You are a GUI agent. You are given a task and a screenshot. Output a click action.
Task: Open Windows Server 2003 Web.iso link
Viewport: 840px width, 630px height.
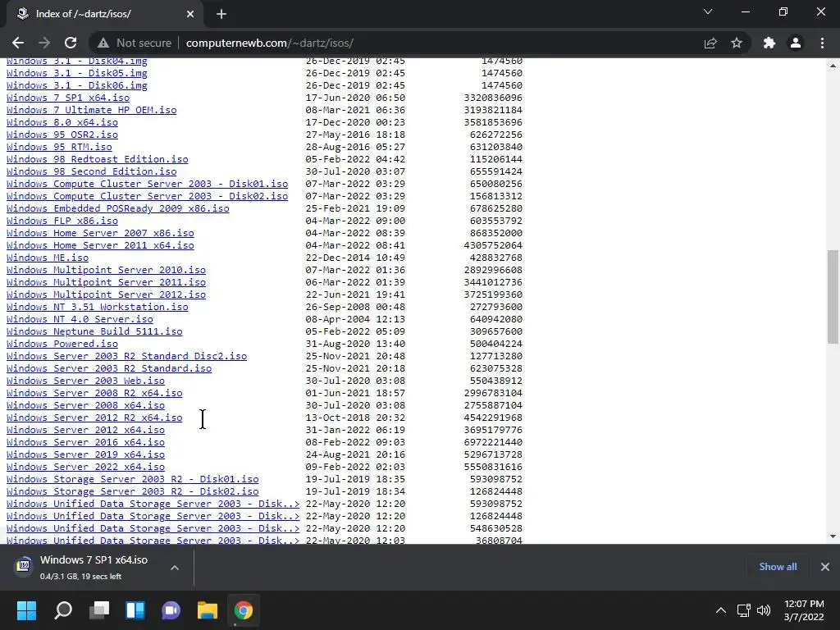tap(85, 381)
